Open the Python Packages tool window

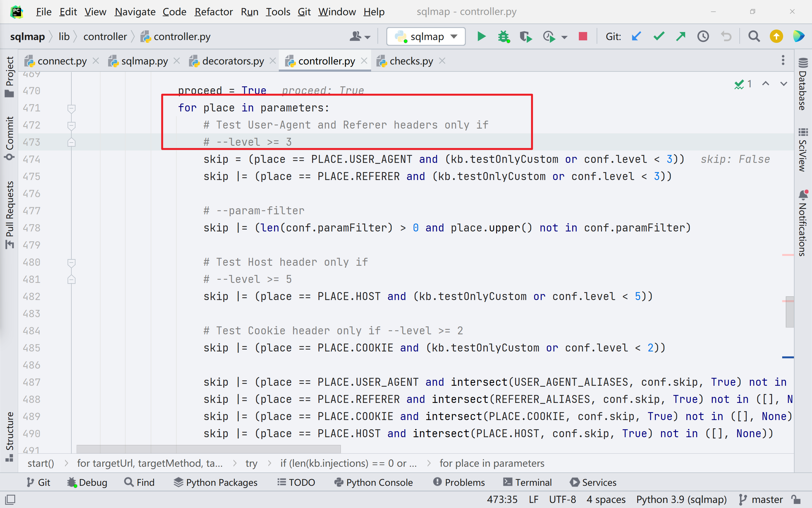tap(215, 483)
